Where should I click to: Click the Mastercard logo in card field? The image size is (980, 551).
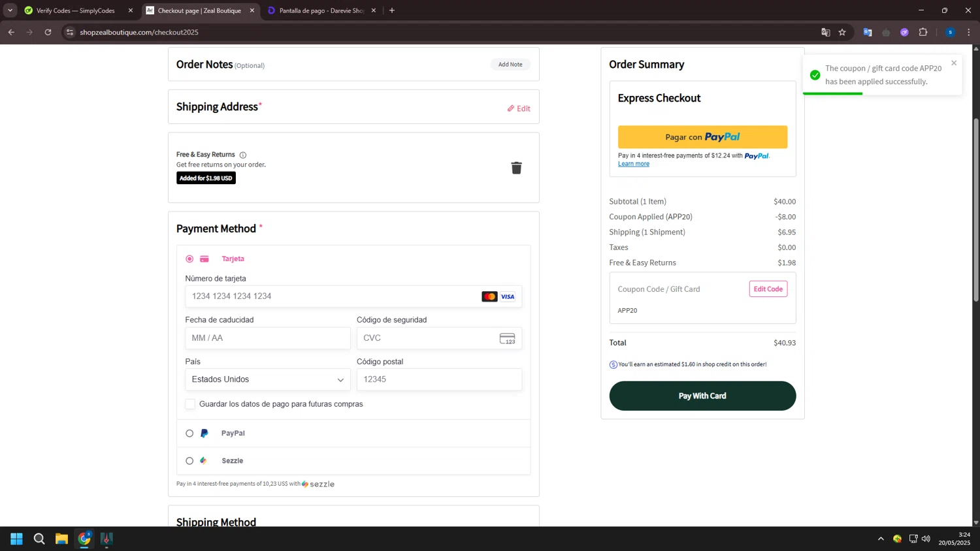489,296
